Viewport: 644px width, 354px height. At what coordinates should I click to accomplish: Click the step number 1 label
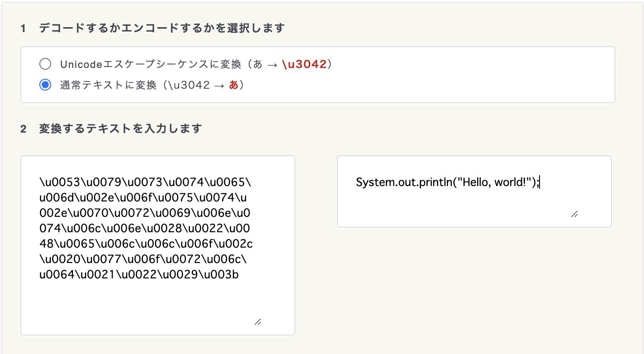(x=23, y=29)
